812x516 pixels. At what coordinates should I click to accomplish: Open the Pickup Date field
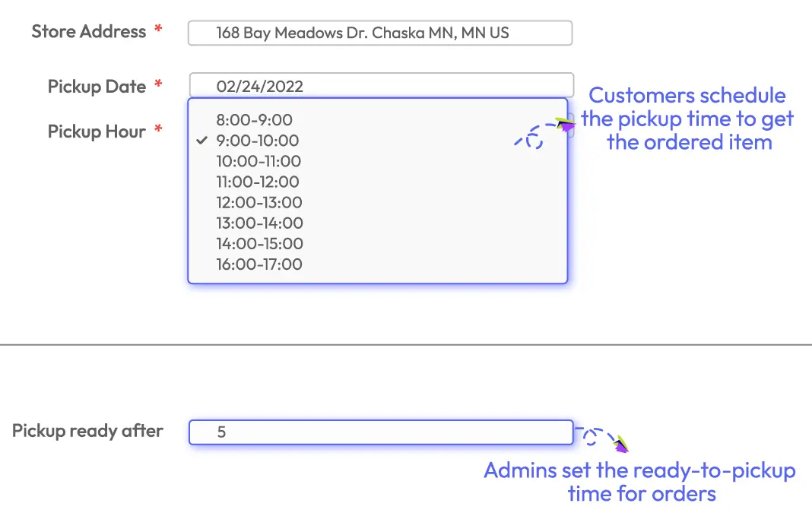pyautogui.click(x=379, y=85)
